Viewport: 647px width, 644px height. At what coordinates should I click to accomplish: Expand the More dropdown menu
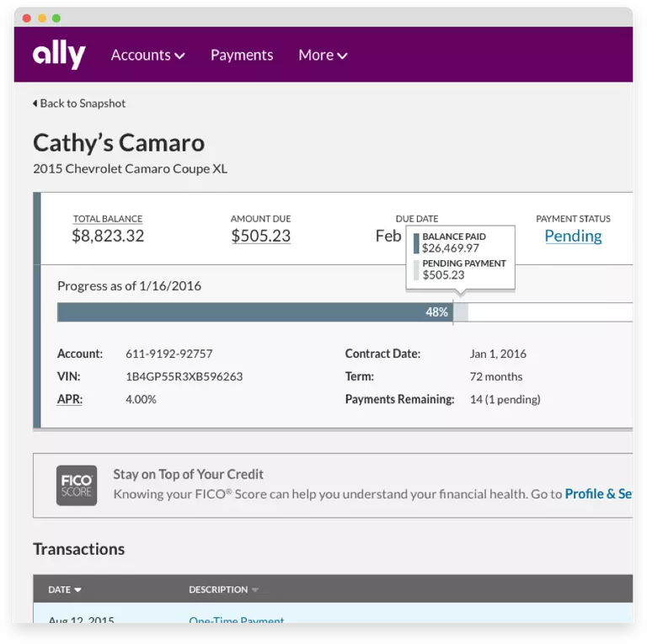pyautogui.click(x=323, y=55)
